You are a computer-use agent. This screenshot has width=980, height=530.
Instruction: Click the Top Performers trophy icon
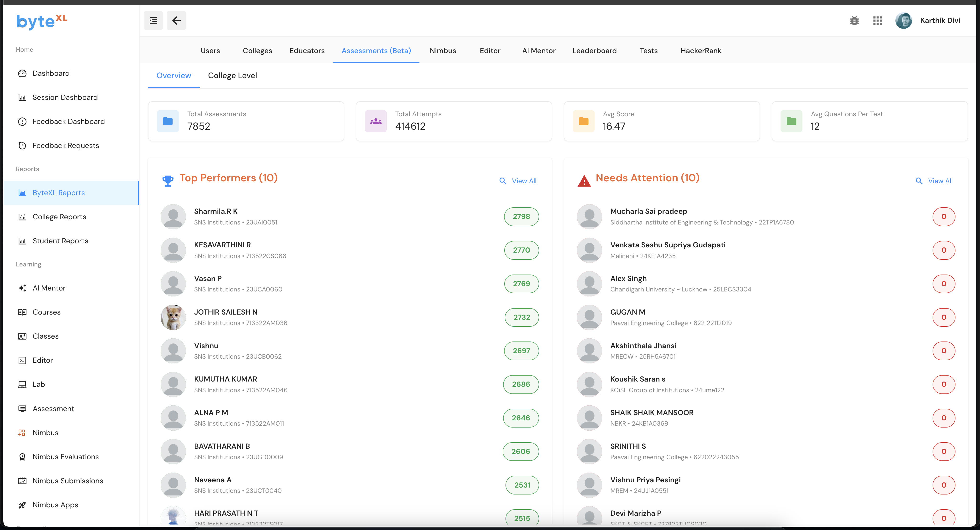pyautogui.click(x=168, y=180)
